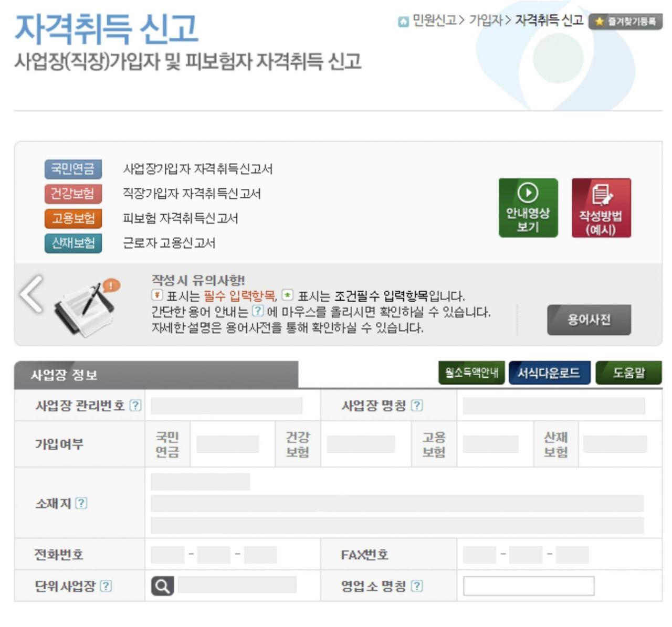
Task: Add page via 즐겨찾기등록 button
Action: pos(626,22)
